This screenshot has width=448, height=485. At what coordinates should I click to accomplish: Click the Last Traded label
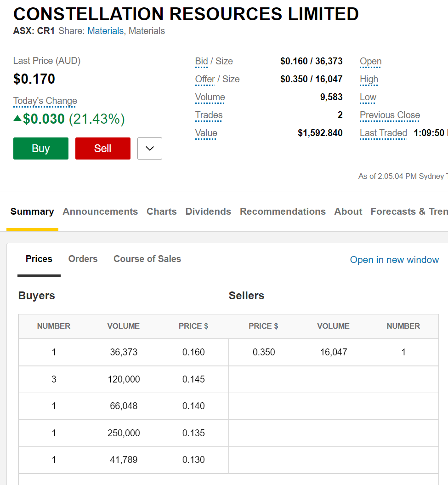383,133
